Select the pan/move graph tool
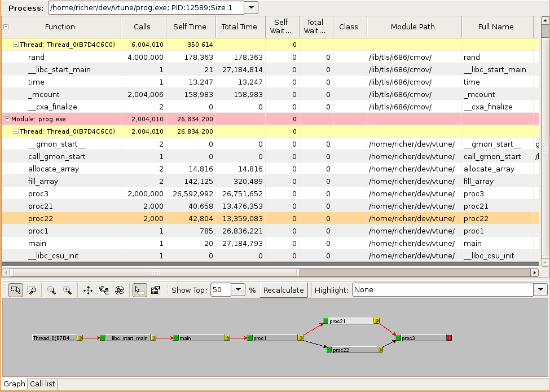 [x=88, y=290]
